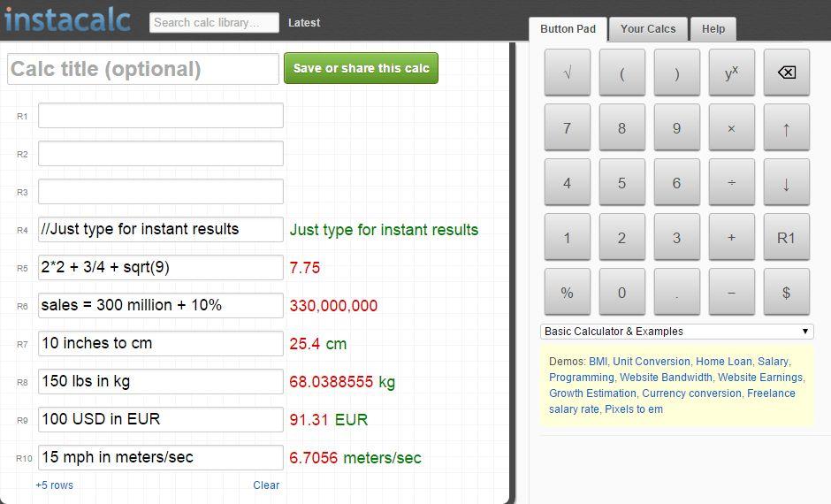Open the Latest link in header

(304, 23)
